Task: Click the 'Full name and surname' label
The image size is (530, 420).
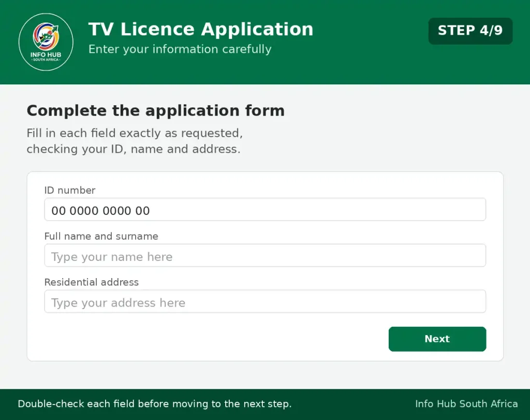Action: pyautogui.click(x=101, y=236)
